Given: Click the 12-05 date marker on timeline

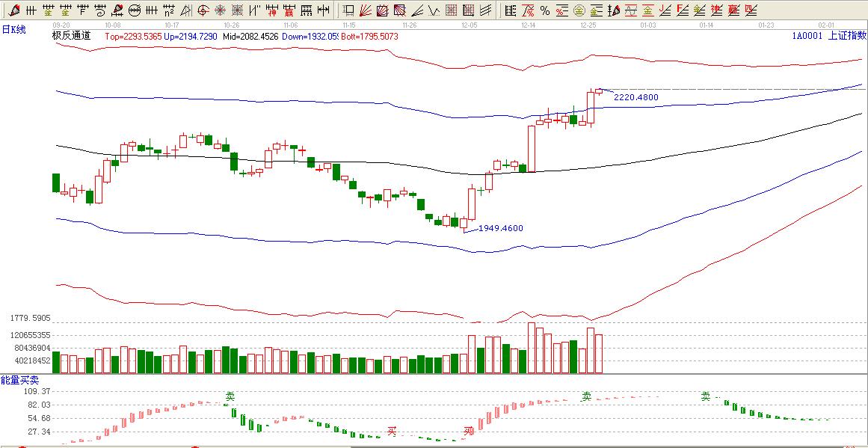Looking at the screenshot, I should [x=469, y=25].
